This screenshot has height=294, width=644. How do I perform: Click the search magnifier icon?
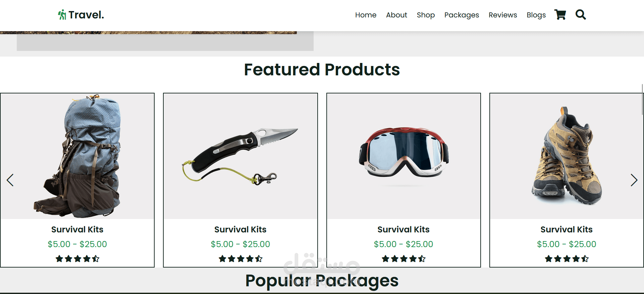(581, 15)
